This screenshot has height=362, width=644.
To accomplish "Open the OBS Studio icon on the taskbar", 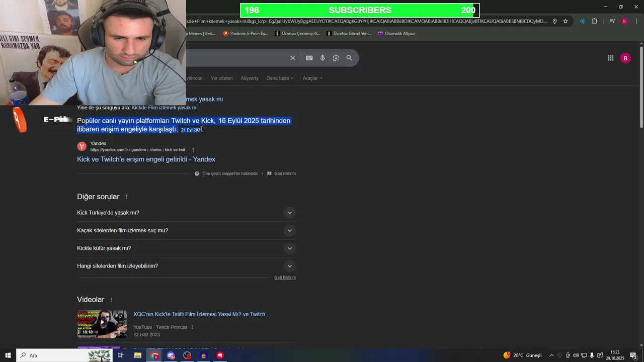I will [x=188, y=355].
